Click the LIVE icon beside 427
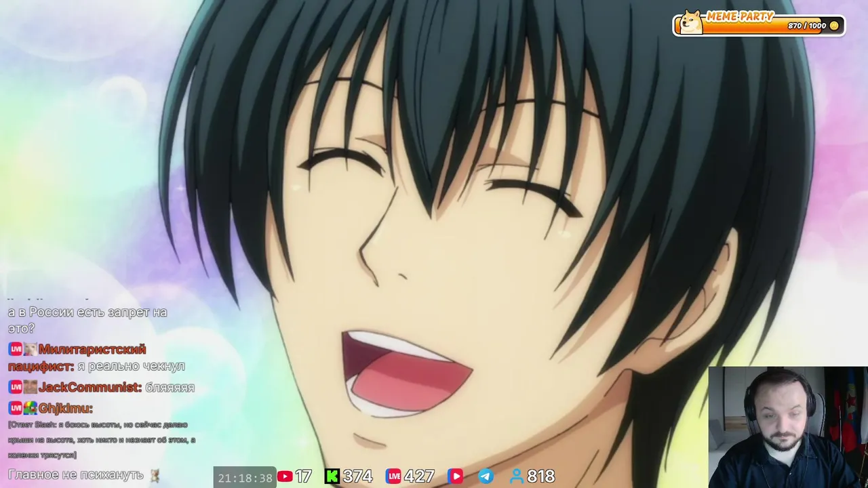868x488 pixels. 393,476
